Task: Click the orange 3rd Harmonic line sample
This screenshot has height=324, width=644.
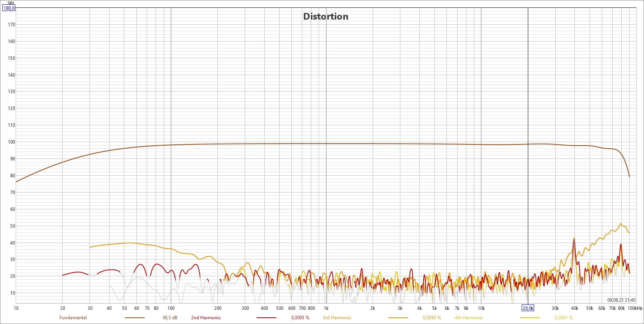Action: point(398,318)
